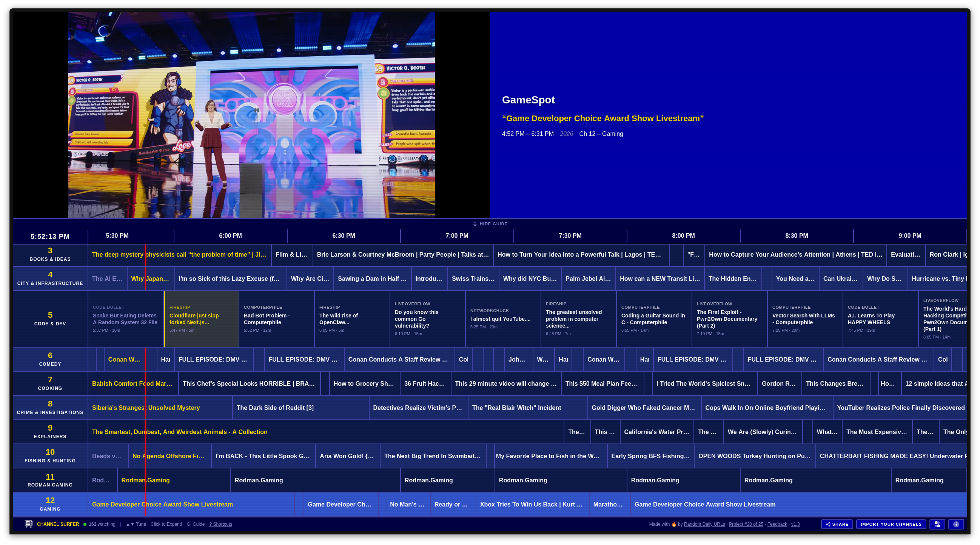Screen dimensions: 980x545
Task: Click Import Your Channels button
Action: [x=891, y=524]
